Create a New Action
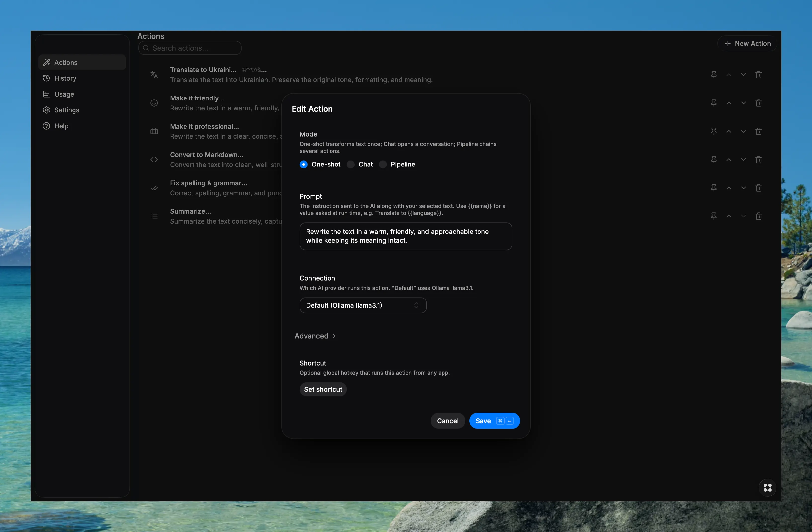The height and width of the screenshot is (532, 812). click(747, 44)
